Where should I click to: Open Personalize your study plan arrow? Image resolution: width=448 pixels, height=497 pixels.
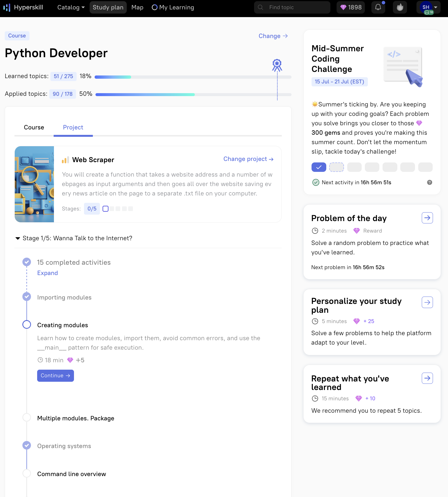coord(427,302)
